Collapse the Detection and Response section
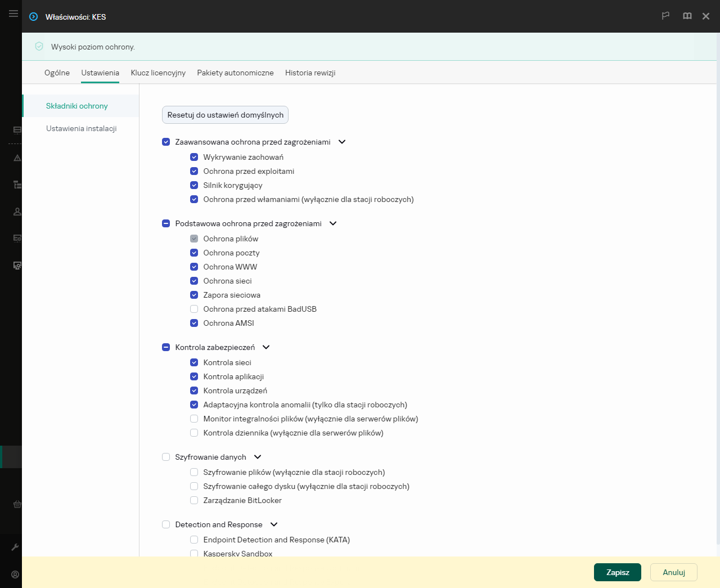The height and width of the screenshot is (588, 720). coord(274,524)
